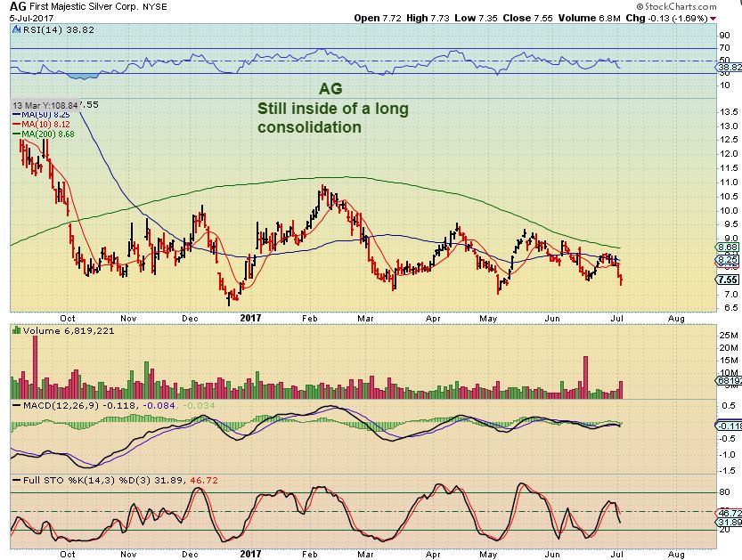The width and height of the screenshot is (742, 560).
Task: Click the 'Volume 6.8M' header value
Action: tap(589, 18)
